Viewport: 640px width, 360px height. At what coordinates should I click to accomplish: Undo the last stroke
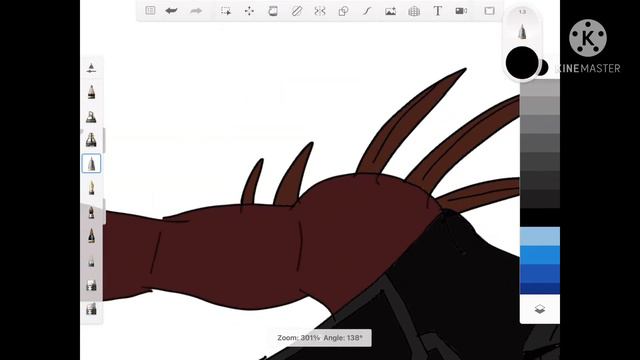point(171,11)
